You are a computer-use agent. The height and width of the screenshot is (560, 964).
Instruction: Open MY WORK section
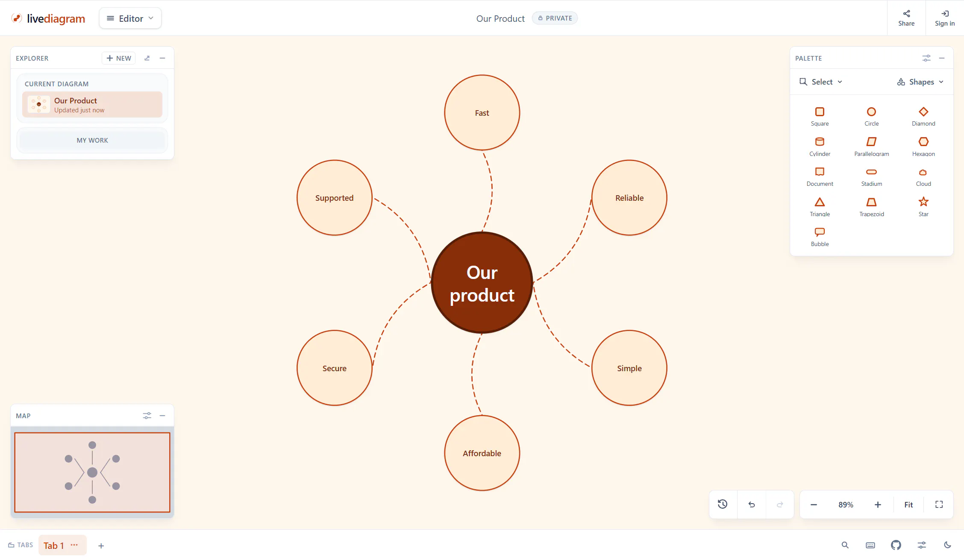click(x=92, y=140)
